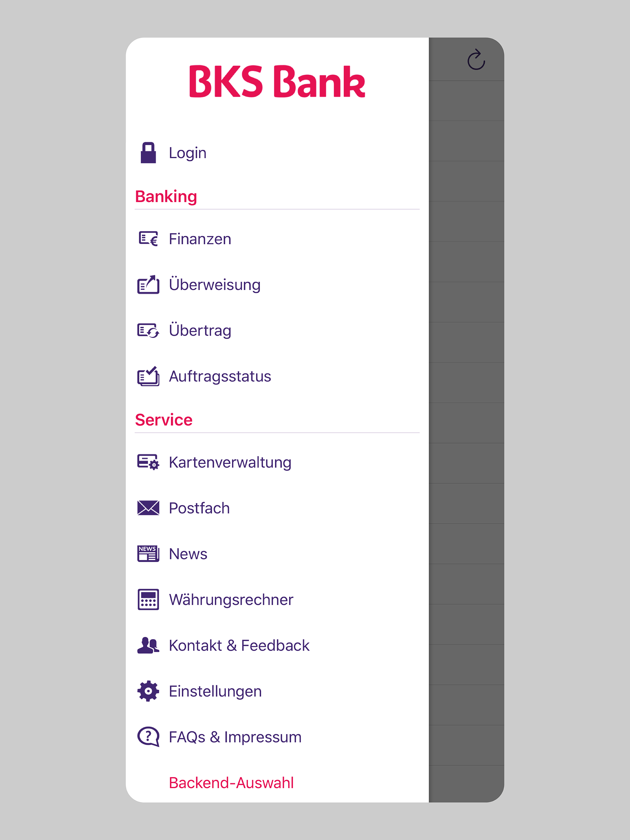Screen dimensions: 630x840
Task: Tap the Backend-Auswahl red link
Action: (231, 783)
